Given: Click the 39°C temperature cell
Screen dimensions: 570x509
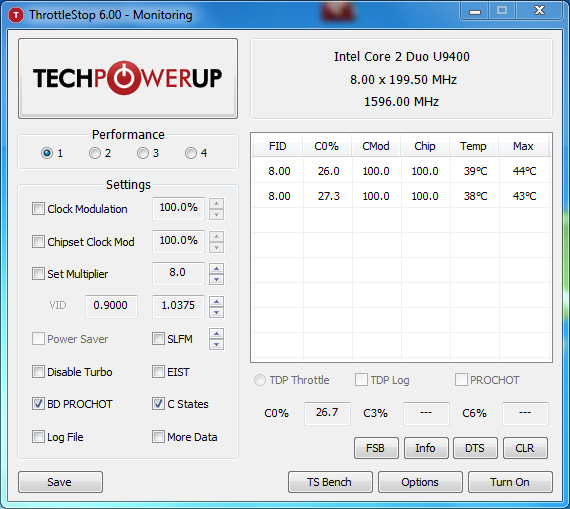Looking at the screenshot, I should coord(475,171).
